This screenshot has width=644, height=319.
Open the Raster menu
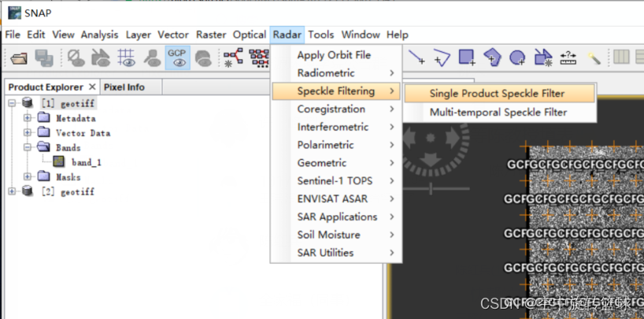point(211,35)
